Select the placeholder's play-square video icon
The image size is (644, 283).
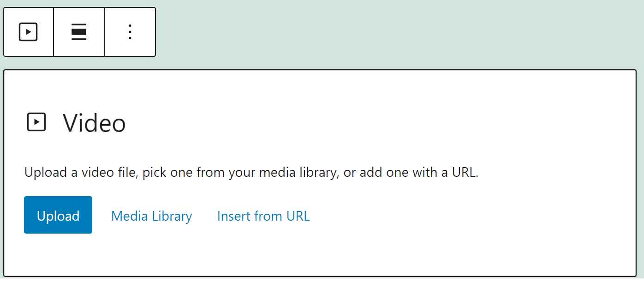point(36,122)
